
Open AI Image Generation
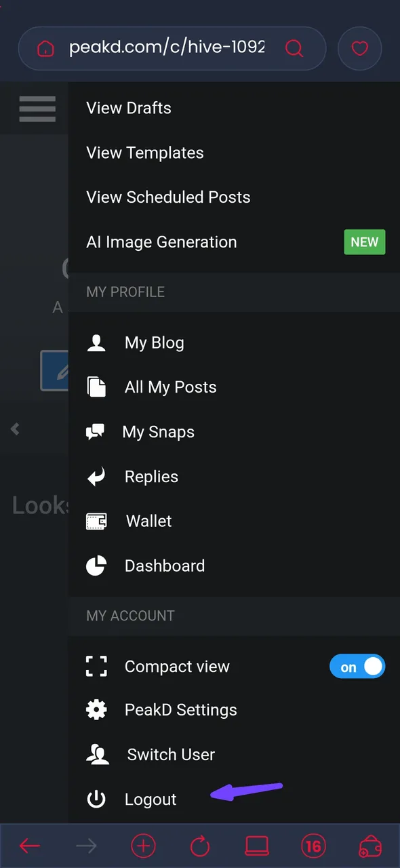click(161, 242)
